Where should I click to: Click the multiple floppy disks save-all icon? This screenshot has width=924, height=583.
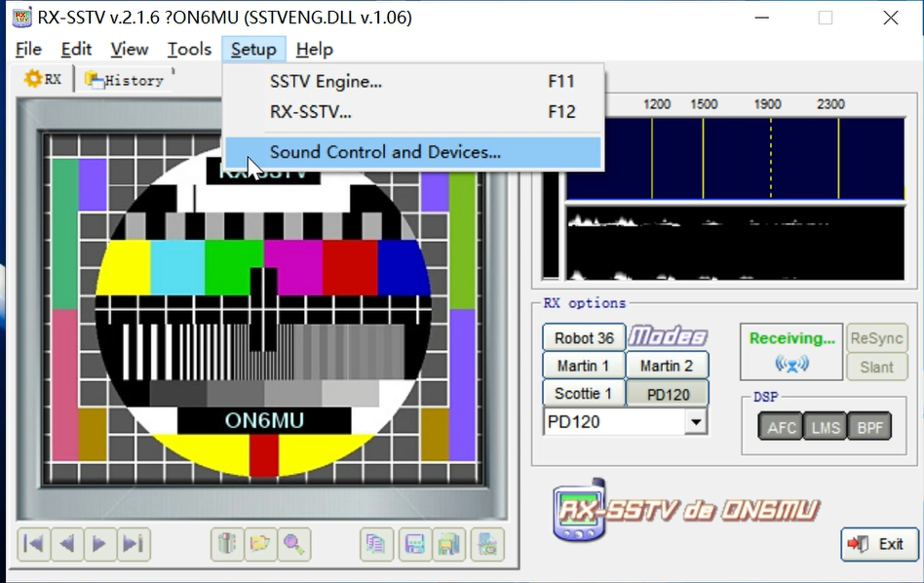(448, 543)
